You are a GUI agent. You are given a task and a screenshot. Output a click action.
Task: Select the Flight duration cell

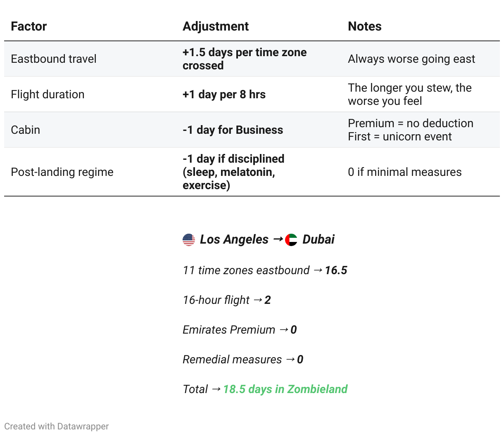pos(48,95)
